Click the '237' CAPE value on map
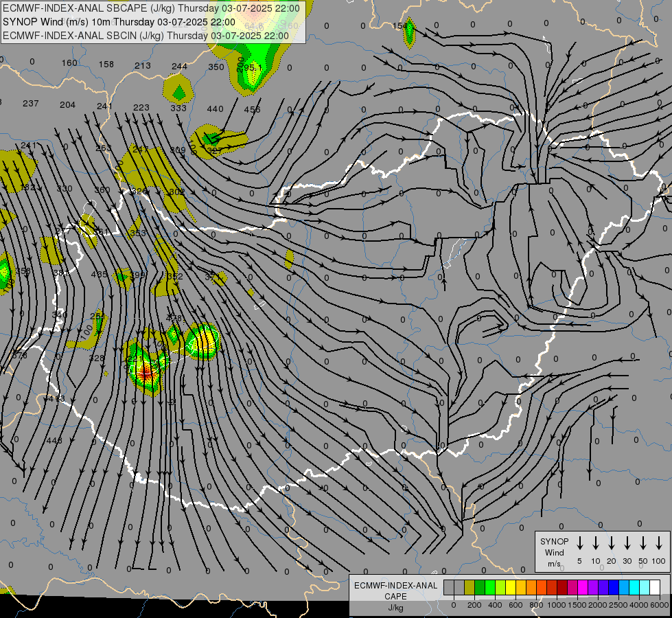Image resolution: width=672 pixels, height=618 pixels. tap(31, 104)
